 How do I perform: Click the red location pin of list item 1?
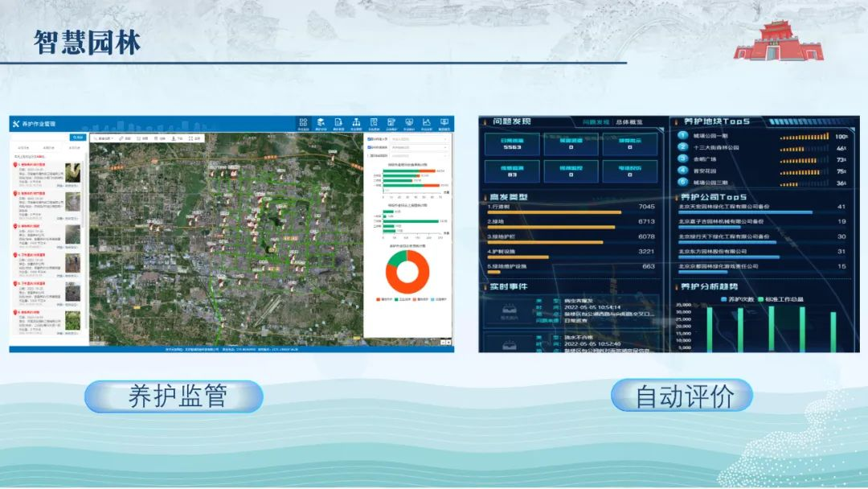pyautogui.click(x=15, y=165)
